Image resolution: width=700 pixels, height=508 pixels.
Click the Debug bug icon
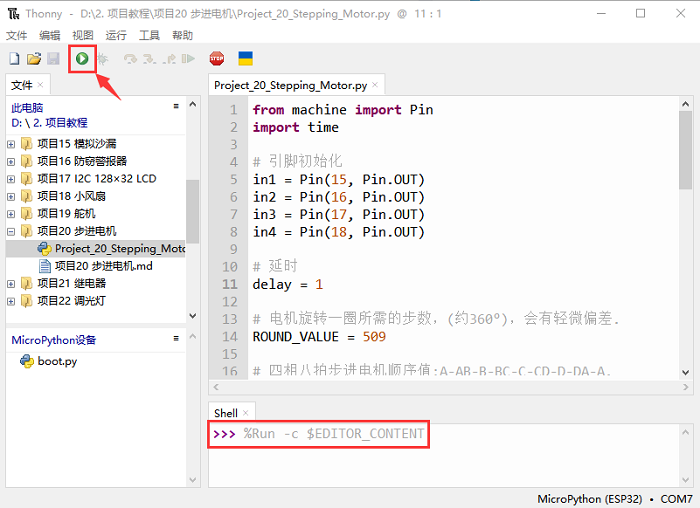[103, 59]
